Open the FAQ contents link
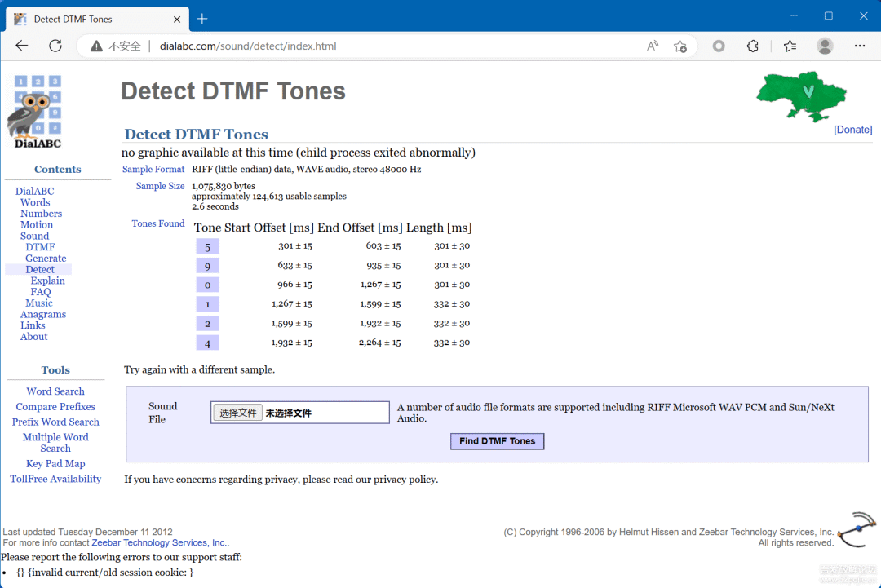Viewport: 881px width, 588px height. [x=41, y=292]
